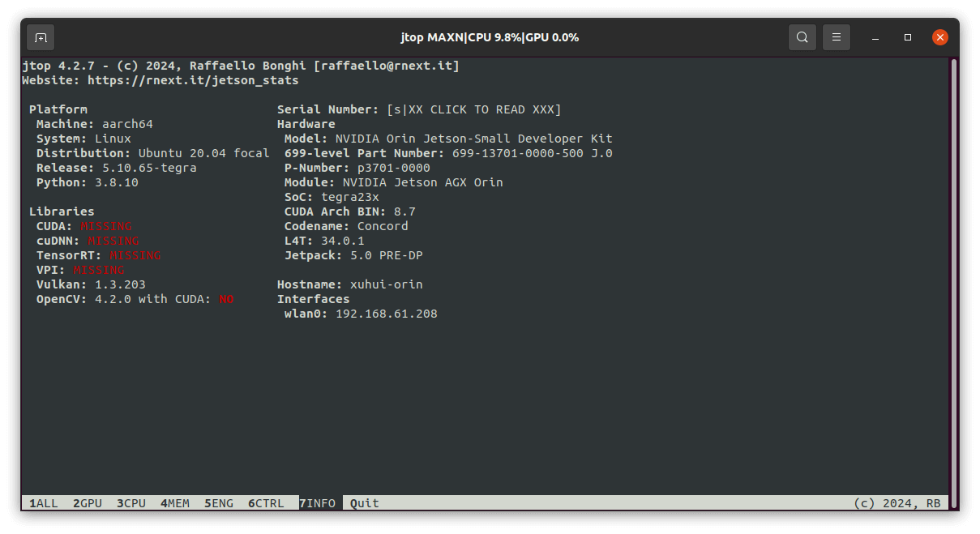Click the window title jtop MAXN text
Screen dimensions: 980x534
490,37
